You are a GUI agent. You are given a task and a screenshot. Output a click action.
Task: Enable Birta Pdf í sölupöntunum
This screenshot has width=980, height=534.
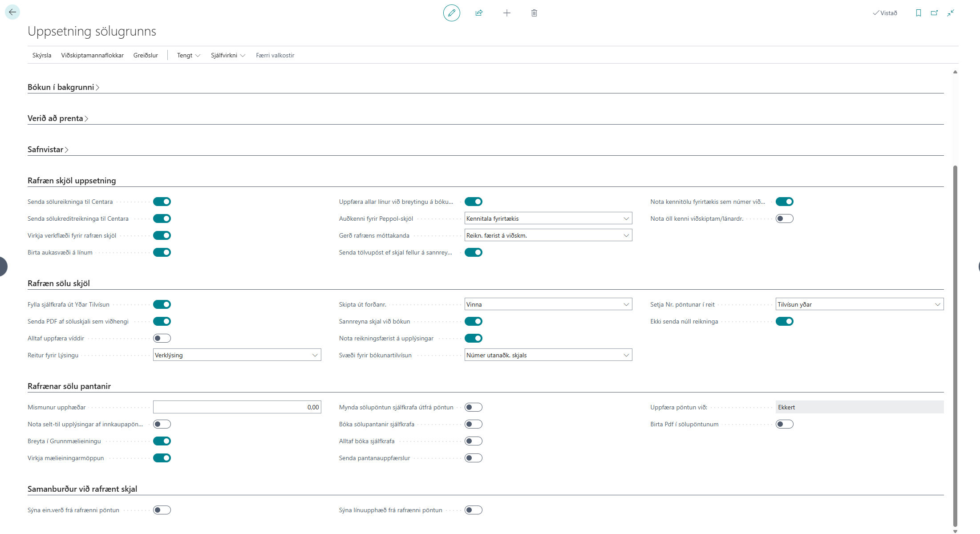(785, 424)
